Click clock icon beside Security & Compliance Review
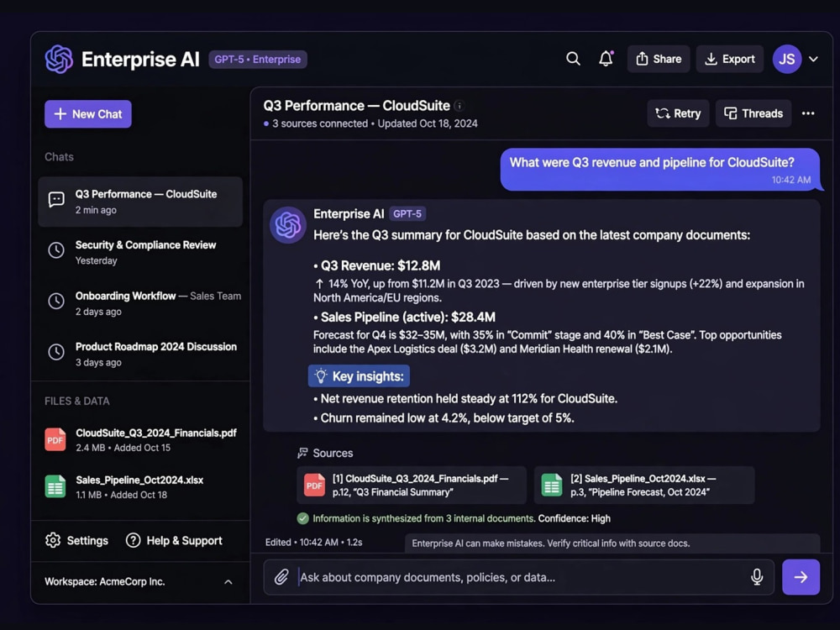Viewport: 840px width, 630px height. 56,249
